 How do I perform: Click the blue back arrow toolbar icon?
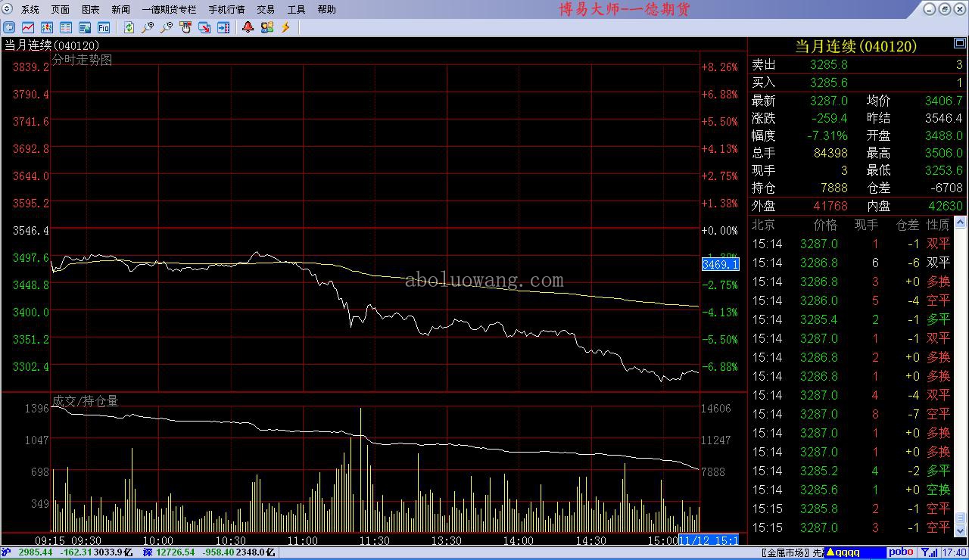click(x=10, y=27)
